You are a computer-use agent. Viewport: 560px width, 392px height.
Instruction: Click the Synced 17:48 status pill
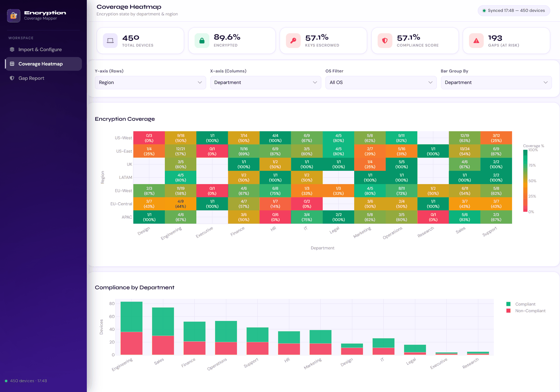(514, 10)
